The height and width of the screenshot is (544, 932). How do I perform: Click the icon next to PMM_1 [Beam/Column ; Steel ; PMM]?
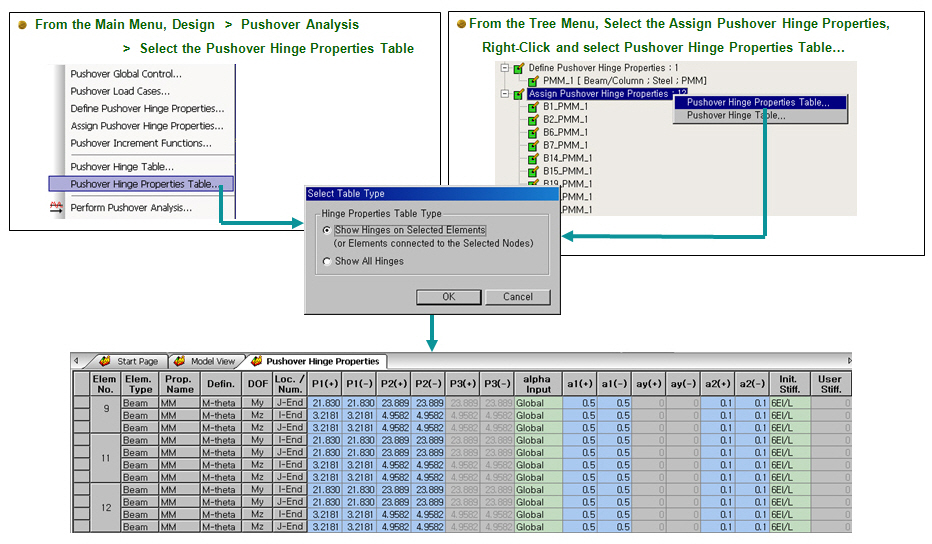(x=533, y=81)
